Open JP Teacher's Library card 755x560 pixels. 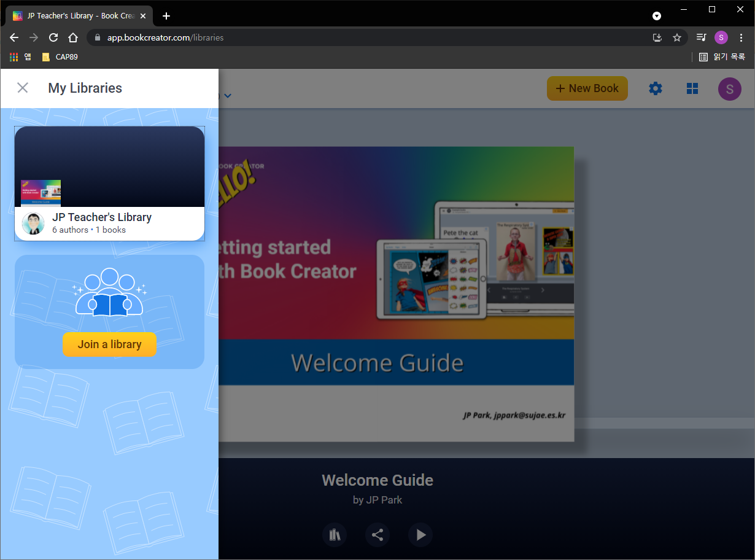(109, 184)
